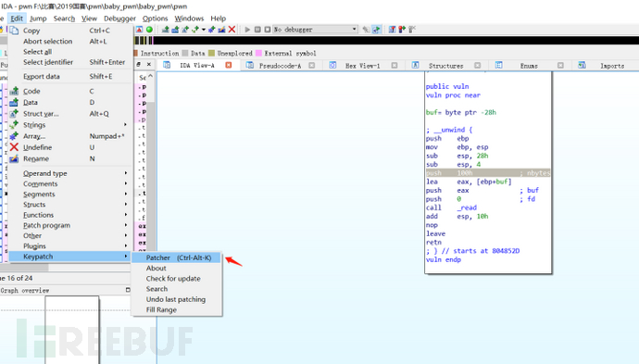This screenshot has height=364, width=639.
Task: Click the green circle toolbar icon
Action: (149, 30)
